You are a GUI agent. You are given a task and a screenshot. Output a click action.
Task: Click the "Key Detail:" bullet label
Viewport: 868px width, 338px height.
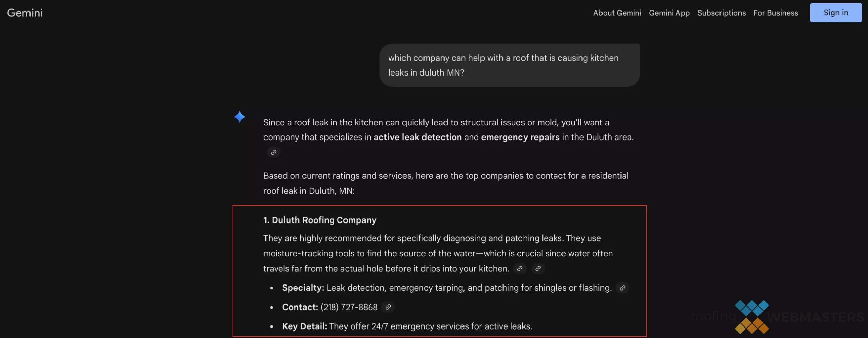tap(304, 326)
